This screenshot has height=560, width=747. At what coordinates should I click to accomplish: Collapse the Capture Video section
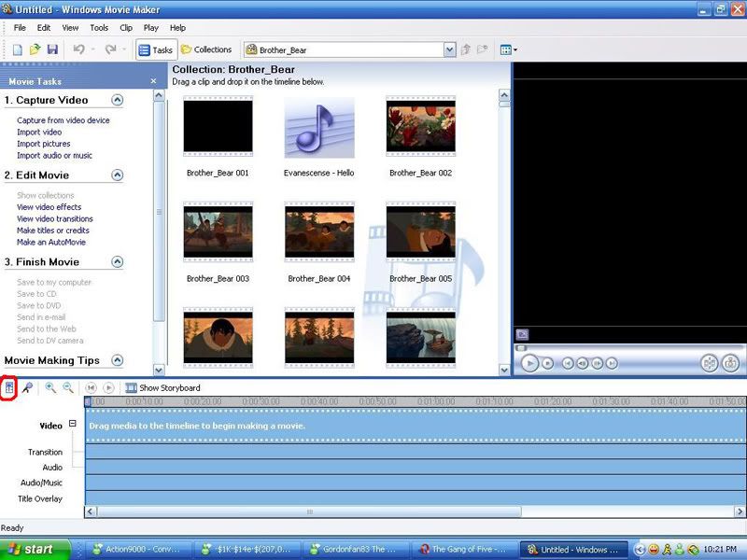118,100
